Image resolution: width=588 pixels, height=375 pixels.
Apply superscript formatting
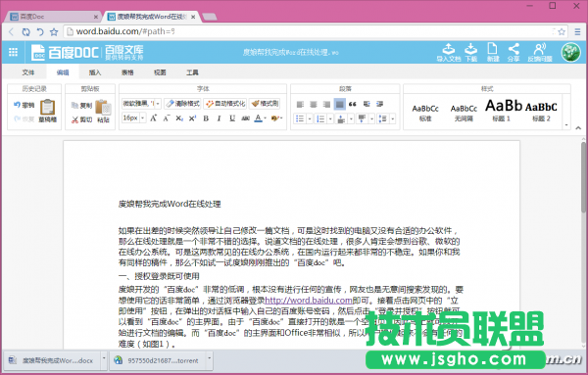coord(192,118)
